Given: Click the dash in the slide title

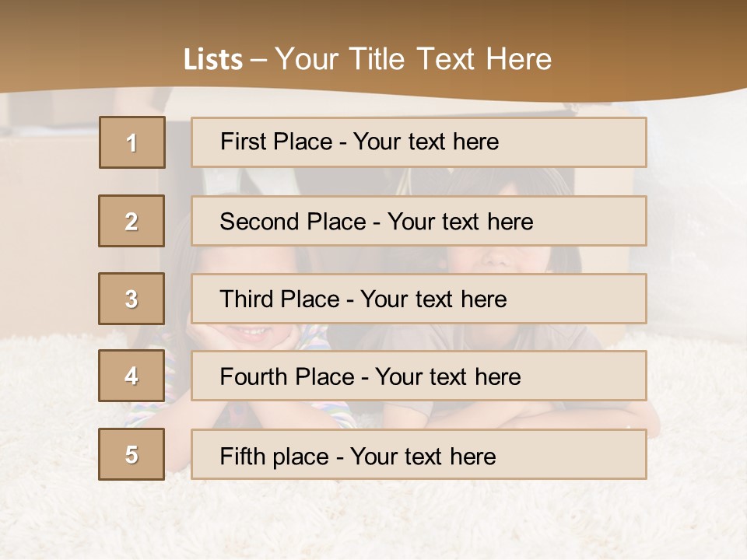Looking at the screenshot, I should coord(259,59).
